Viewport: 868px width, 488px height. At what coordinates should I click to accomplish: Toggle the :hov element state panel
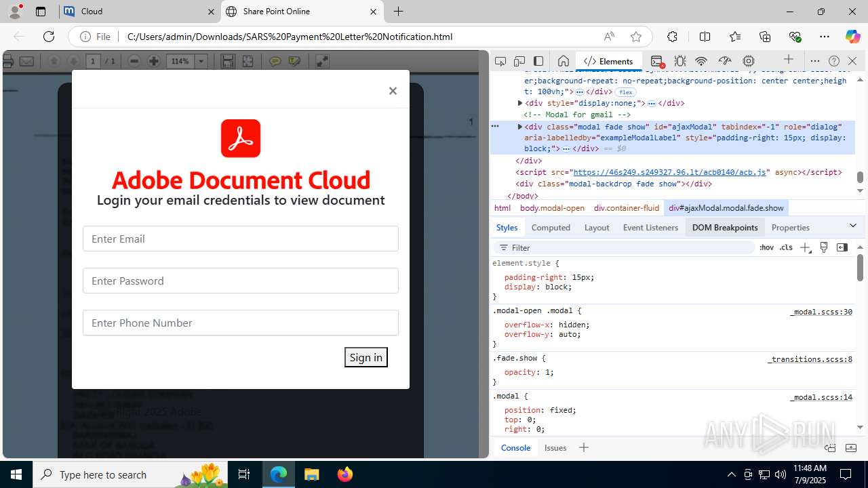tap(766, 247)
